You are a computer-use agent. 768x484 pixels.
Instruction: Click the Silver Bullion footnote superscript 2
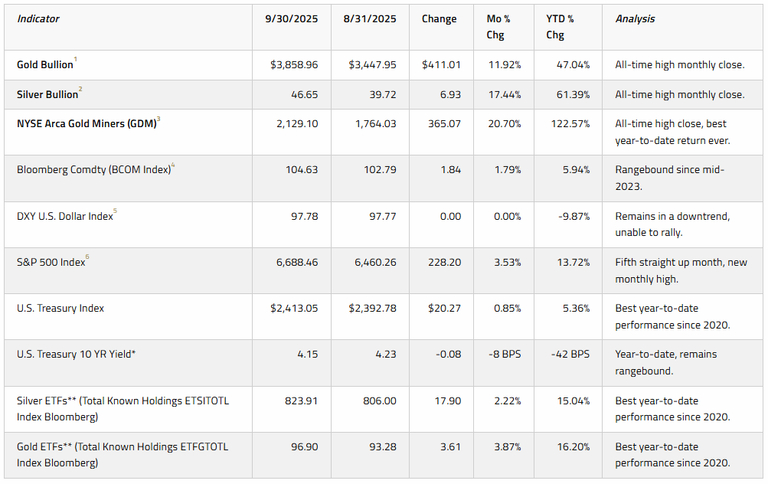point(80,91)
